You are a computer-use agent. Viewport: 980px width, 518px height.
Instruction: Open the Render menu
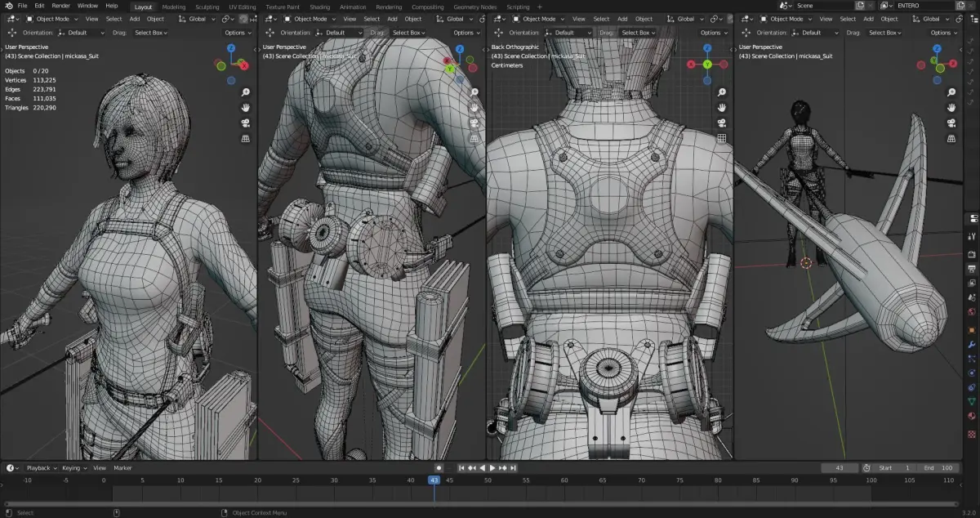pyautogui.click(x=61, y=6)
